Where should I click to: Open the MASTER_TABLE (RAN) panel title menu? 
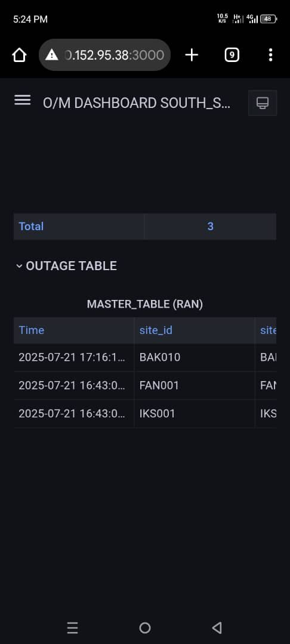coord(145,304)
